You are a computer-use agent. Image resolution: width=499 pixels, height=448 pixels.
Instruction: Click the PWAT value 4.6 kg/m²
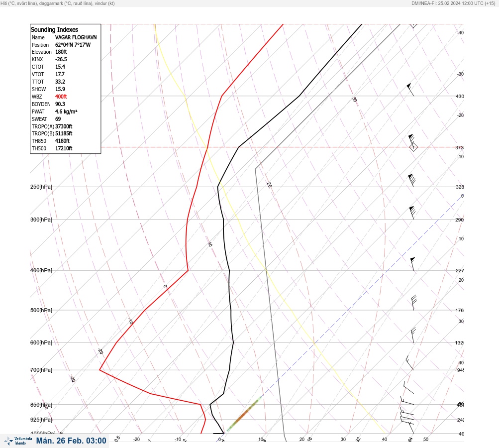[66, 112]
